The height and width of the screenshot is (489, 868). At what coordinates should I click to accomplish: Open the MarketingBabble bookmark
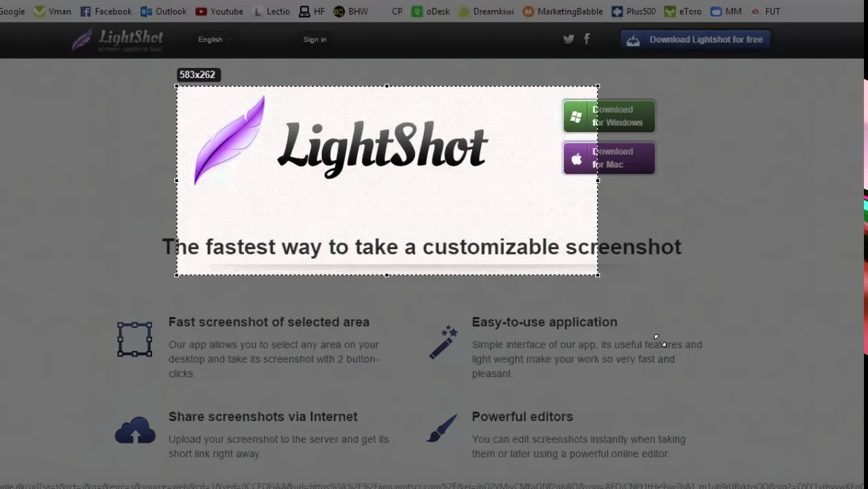(x=563, y=12)
